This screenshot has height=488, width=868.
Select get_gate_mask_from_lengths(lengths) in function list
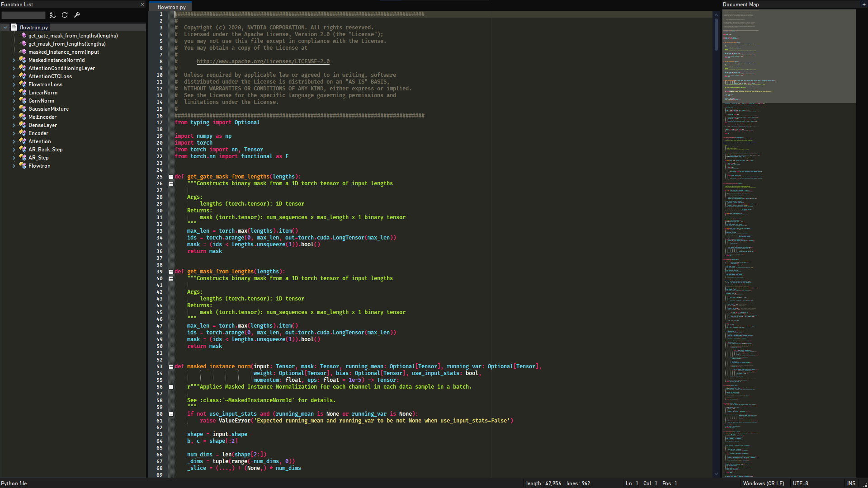(x=73, y=36)
